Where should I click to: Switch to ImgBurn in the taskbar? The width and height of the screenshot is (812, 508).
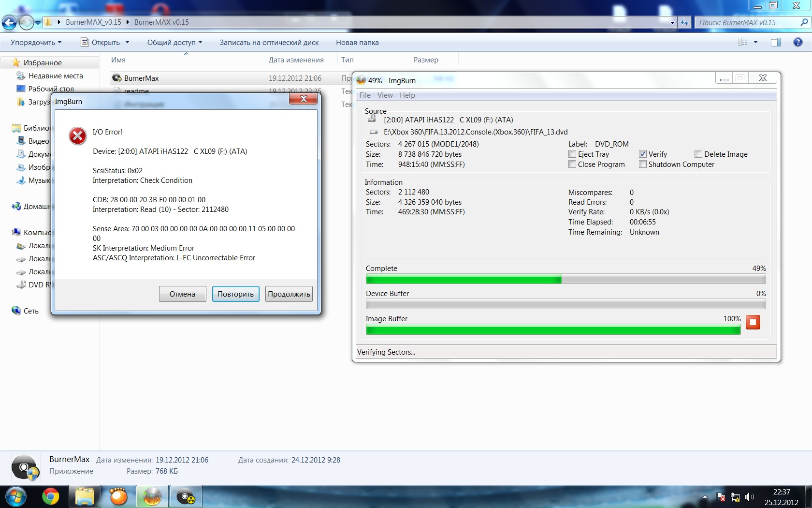tap(152, 496)
